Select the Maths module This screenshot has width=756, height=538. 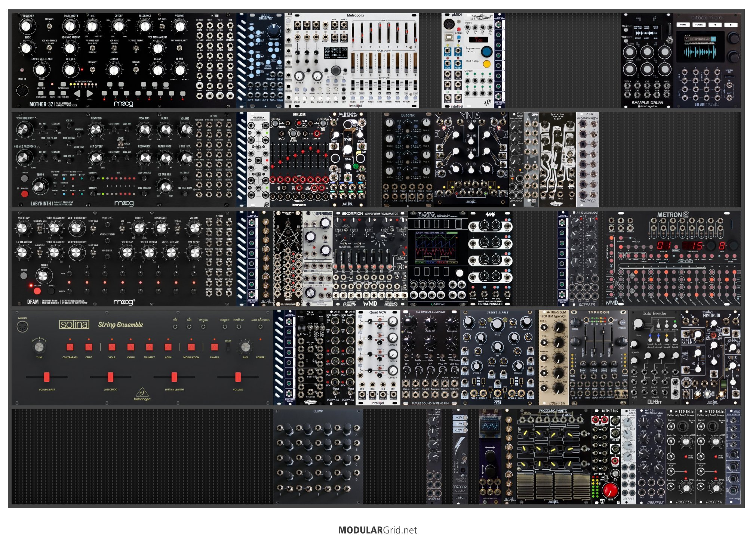coord(471,160)
